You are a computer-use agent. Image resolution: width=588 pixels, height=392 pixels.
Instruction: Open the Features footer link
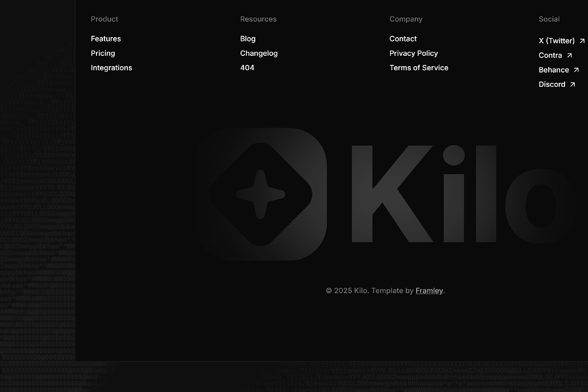click(106, 39)
